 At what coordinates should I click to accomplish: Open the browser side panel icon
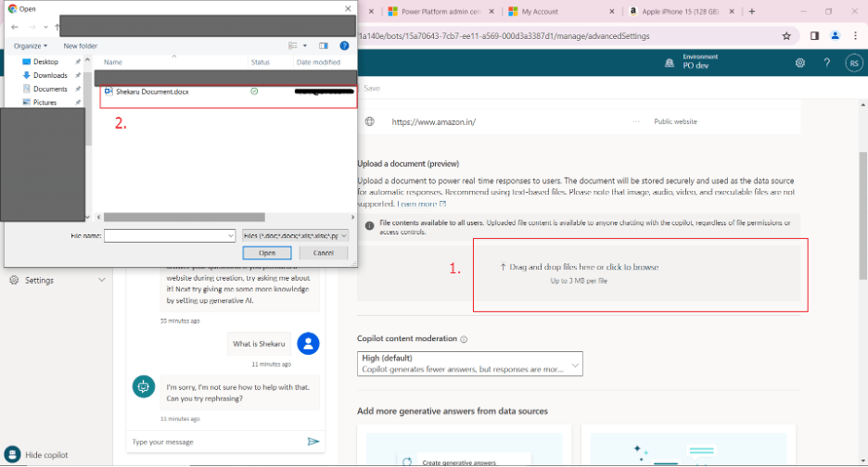tap(814, 36)
